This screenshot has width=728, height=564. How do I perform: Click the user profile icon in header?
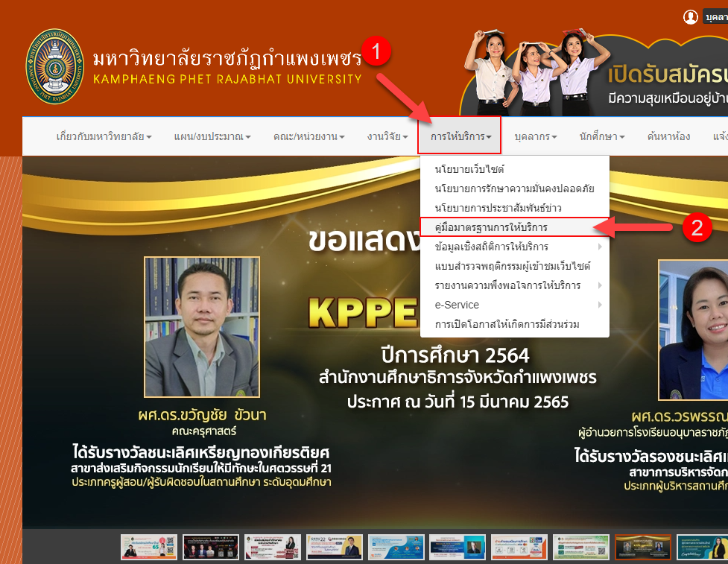[x=691, y=17]
